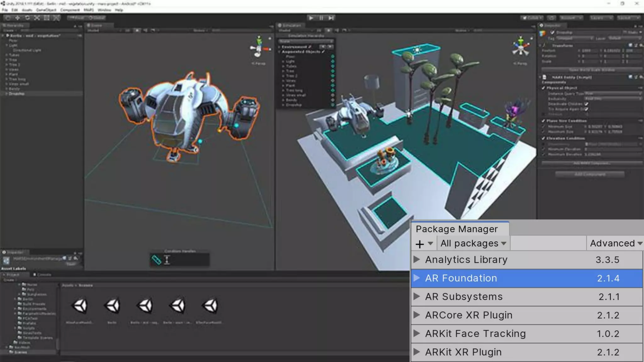
Task: Toggle the Elevation Condition checkbox
Action: 543,138
